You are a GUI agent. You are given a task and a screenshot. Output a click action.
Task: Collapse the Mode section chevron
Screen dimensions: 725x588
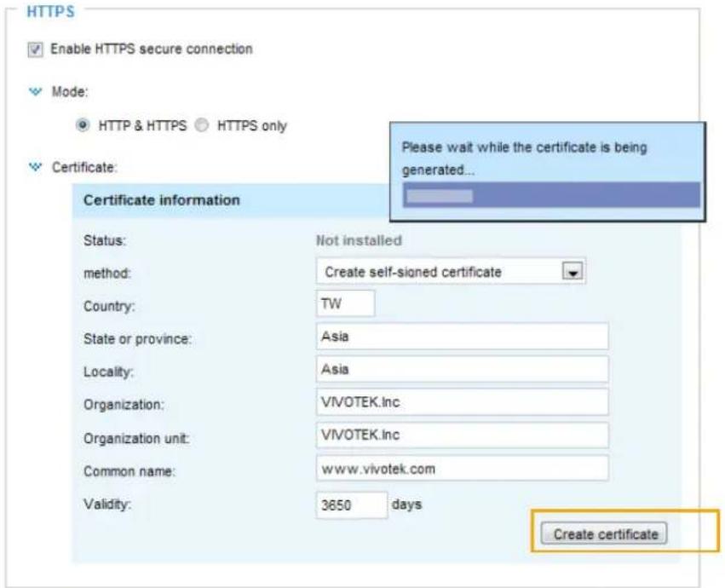click(35, 91)
